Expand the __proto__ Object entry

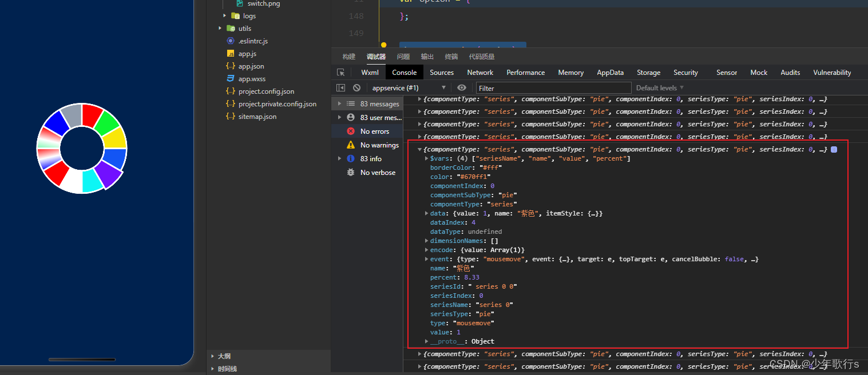pos(426,341)
